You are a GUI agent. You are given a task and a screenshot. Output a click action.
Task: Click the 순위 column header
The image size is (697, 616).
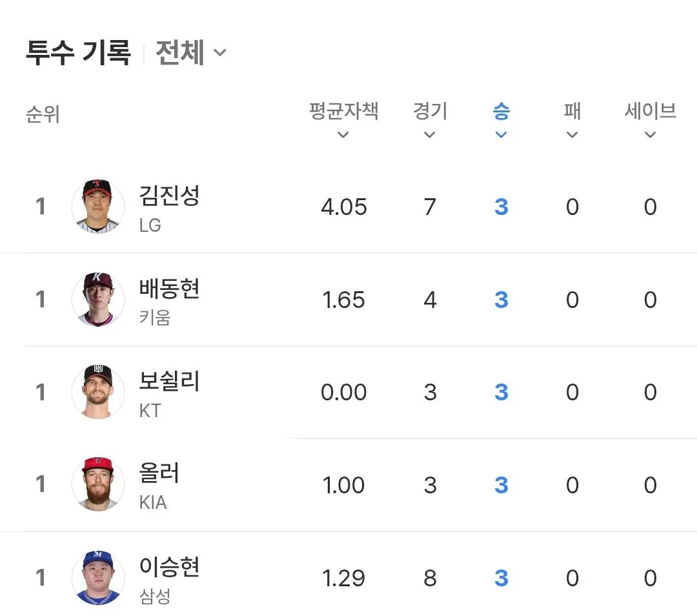click(x=43, y=115)
